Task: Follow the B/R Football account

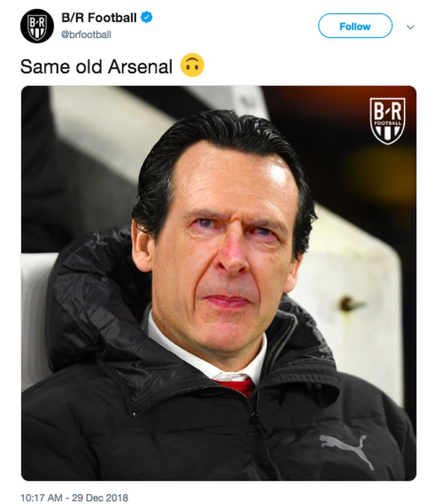Action: 355,26
